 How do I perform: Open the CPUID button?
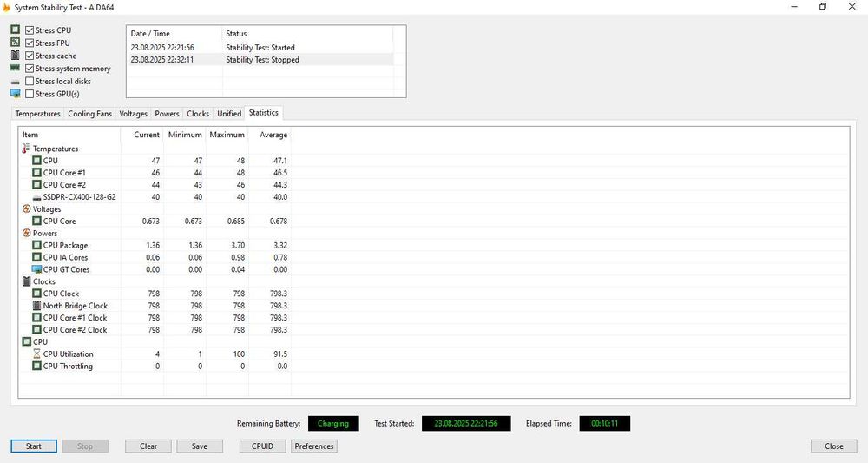[x=262, y=446]
